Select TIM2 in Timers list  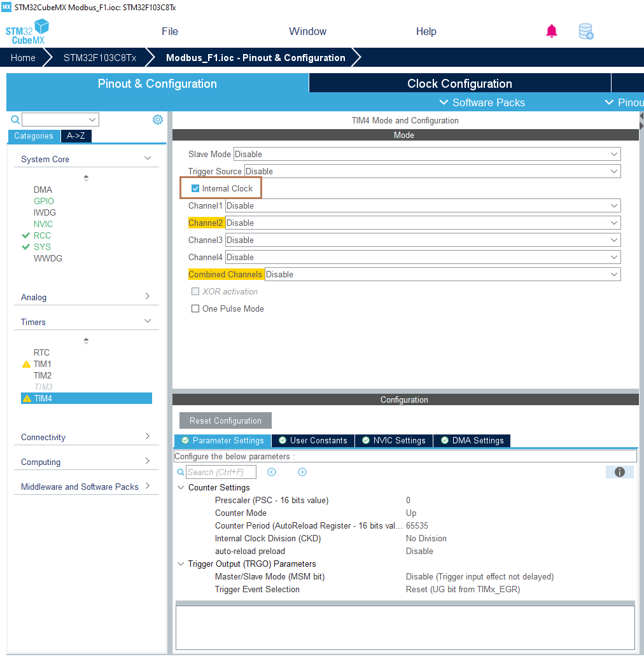43,375
